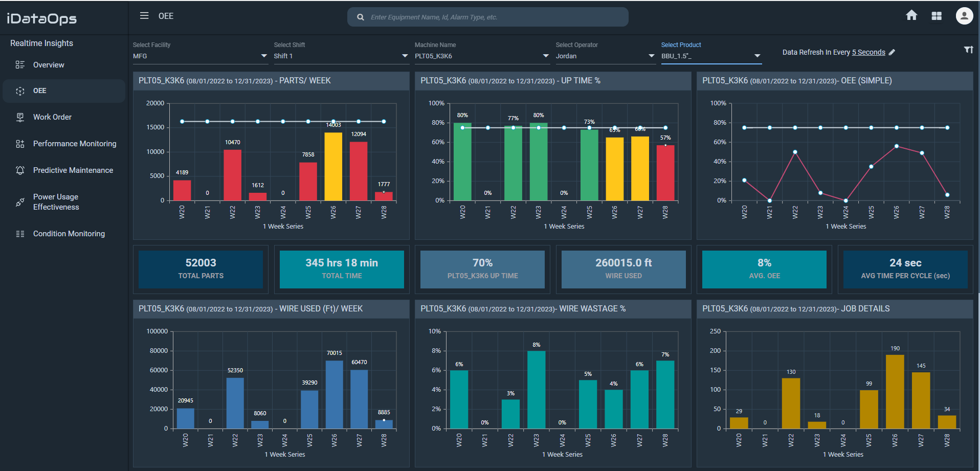This screenshot has height=471, width=980.
Task: Open the user profile avatar
Action: coord(964,16)
